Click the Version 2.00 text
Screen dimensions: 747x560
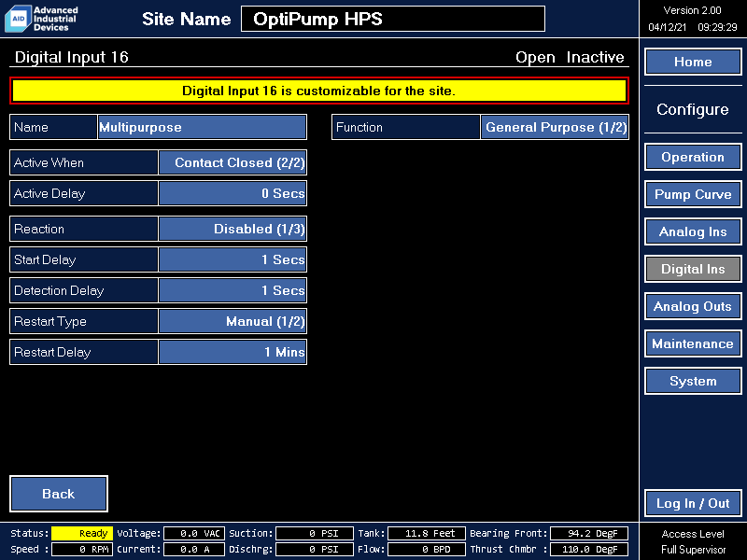pyautogui.click(x=692, y=10)
